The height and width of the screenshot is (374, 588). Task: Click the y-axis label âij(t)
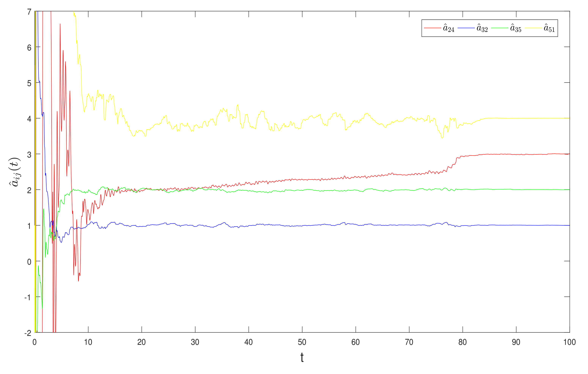click(x=14, y=172)
